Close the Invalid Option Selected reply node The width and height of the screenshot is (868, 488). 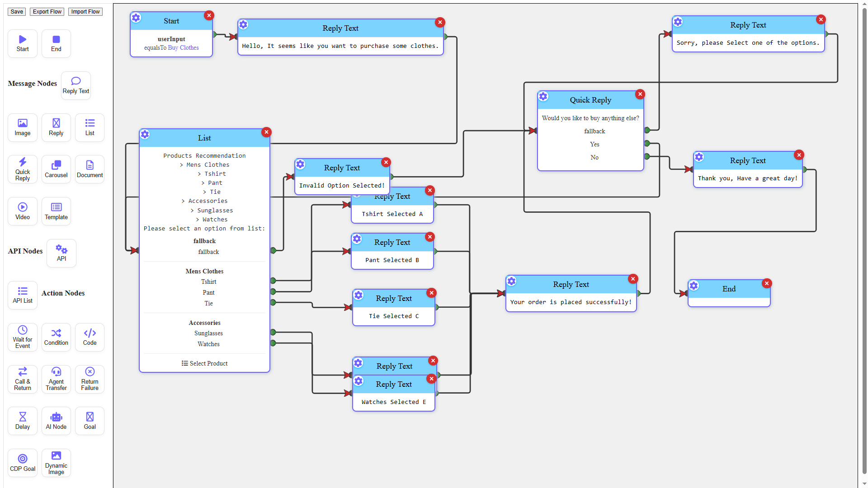pyautogui.click(x=386, y=162)
